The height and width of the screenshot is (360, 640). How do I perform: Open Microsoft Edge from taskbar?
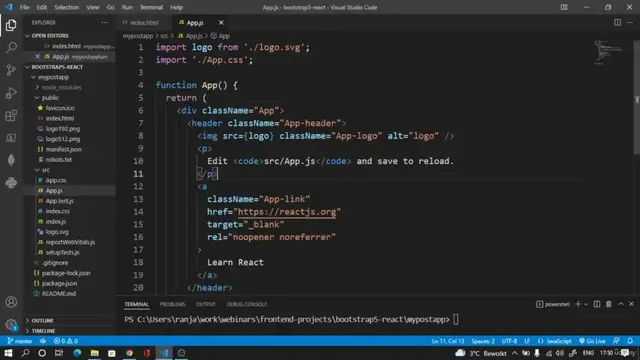tap(77, 353)
